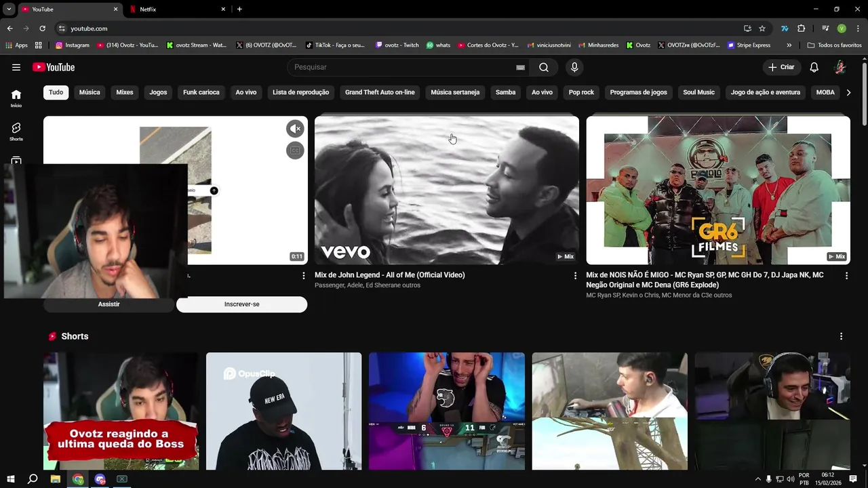868x488 pixels.
Task: Open a new browser tab
Action: pyautogui.click(x=239, y=9)
